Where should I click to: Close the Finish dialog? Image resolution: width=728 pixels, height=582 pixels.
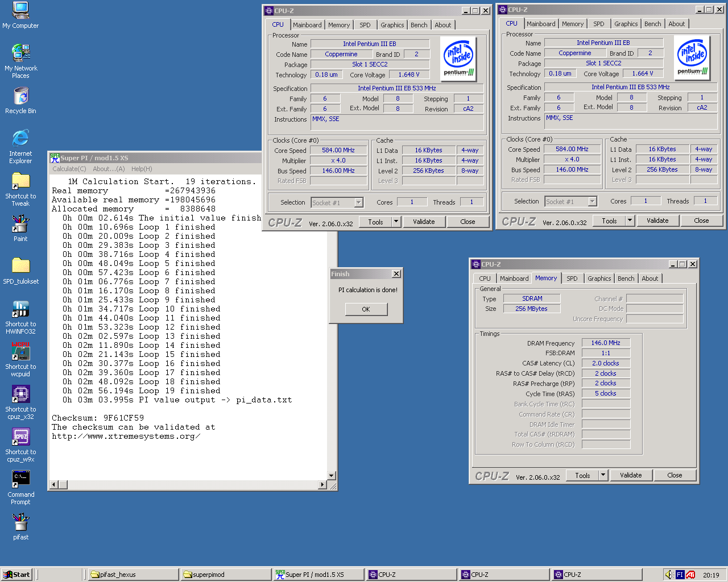pyautogui.click(x=396, y=274)
